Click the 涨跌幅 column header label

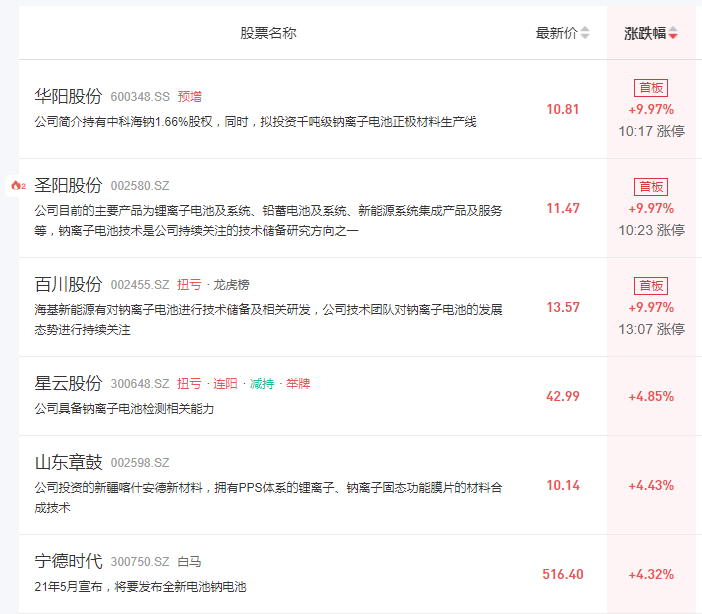click(x=645, y=33)
